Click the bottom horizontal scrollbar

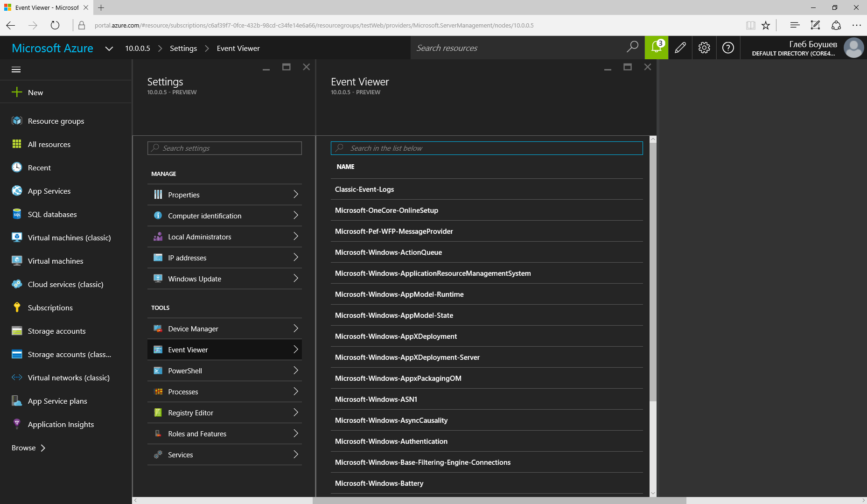[499, 500]
